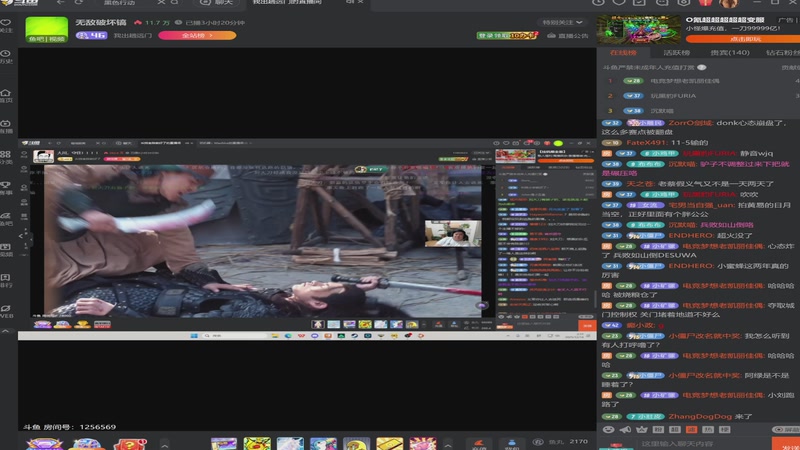Open the user avatar in title bar
This screenshot has width=800, height=450.
click(729, 3)
